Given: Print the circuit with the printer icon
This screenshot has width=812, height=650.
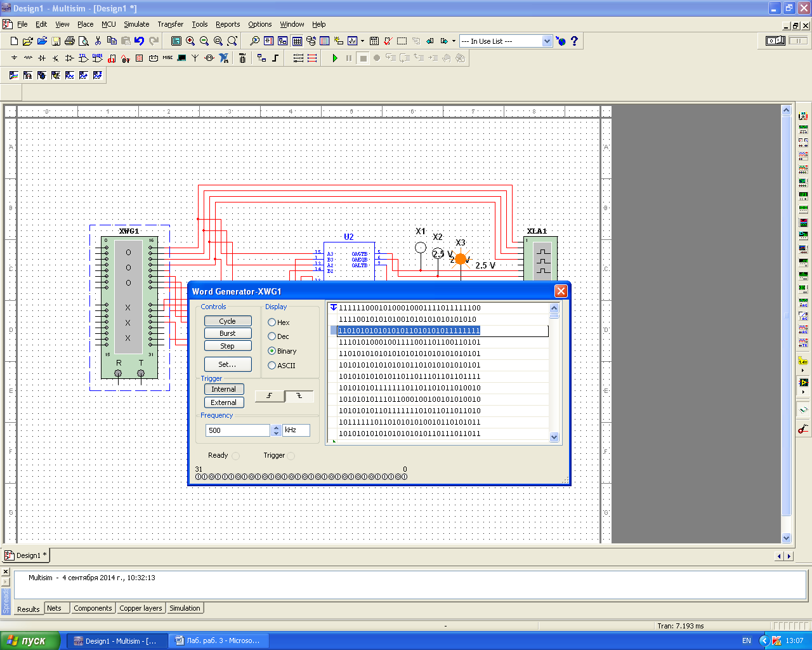Looking at the screenshot, I should (70, 41).
